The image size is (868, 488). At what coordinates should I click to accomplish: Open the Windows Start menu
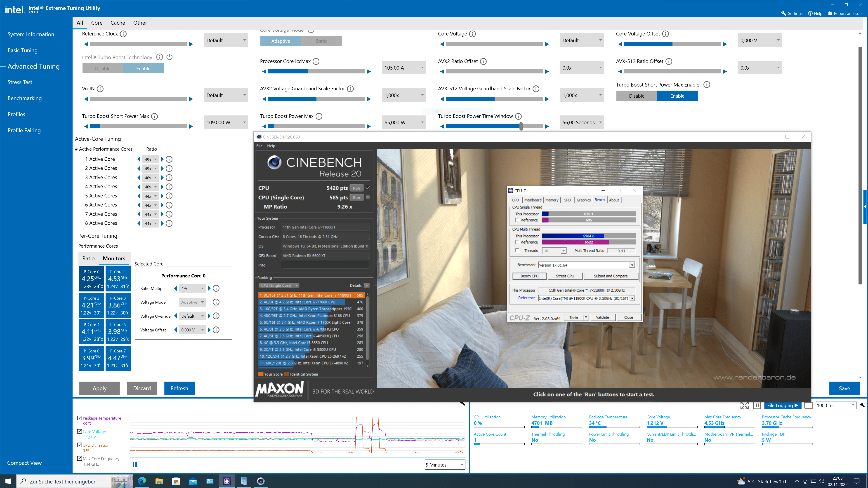point(8,481)
